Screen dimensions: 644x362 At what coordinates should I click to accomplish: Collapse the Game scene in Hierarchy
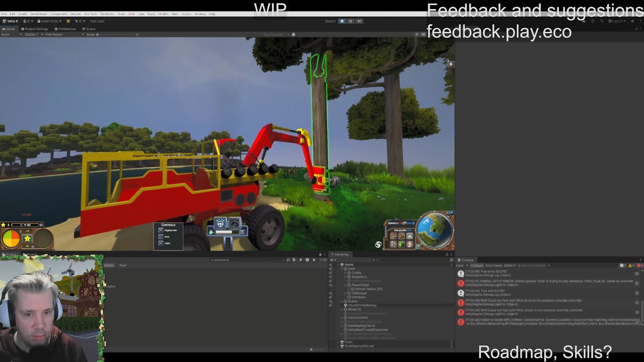[338, 264]
